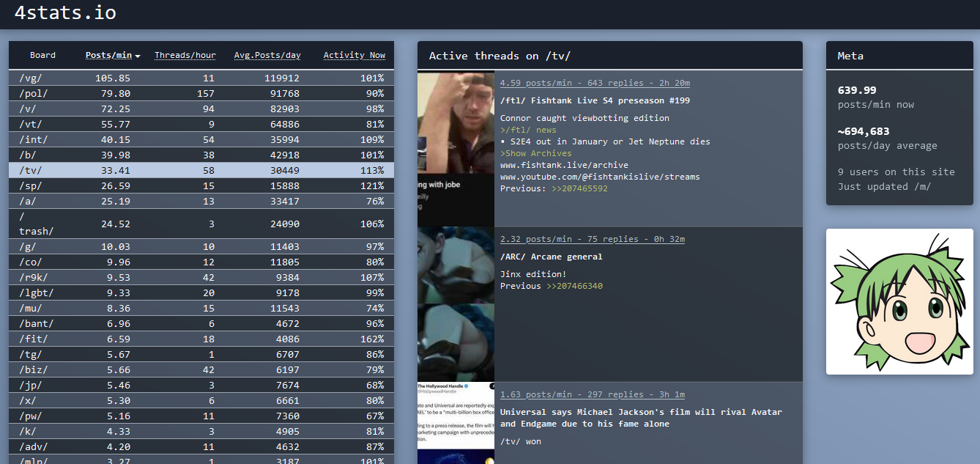Select the /trash/ board row
Screen dimensions: 980x464
click(x=201, y=224)
